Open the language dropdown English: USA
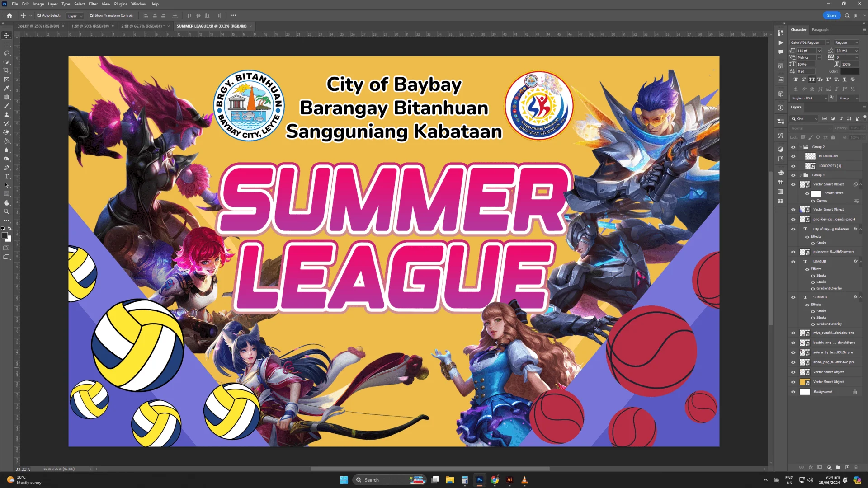Screen dimensions: 868x488 (x=809, y=98)
